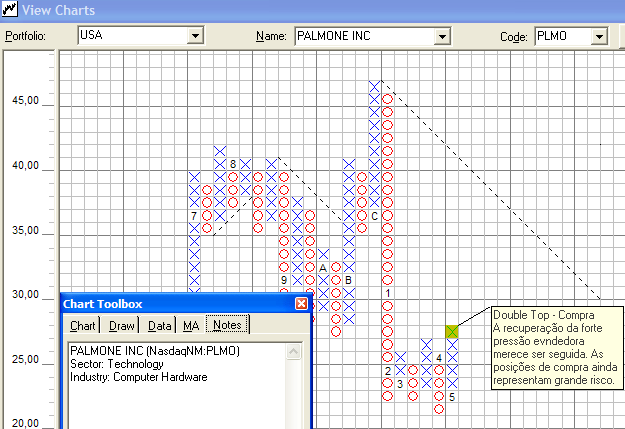Switch to the Chart tab in Chart Toolbox

(83, 326)
